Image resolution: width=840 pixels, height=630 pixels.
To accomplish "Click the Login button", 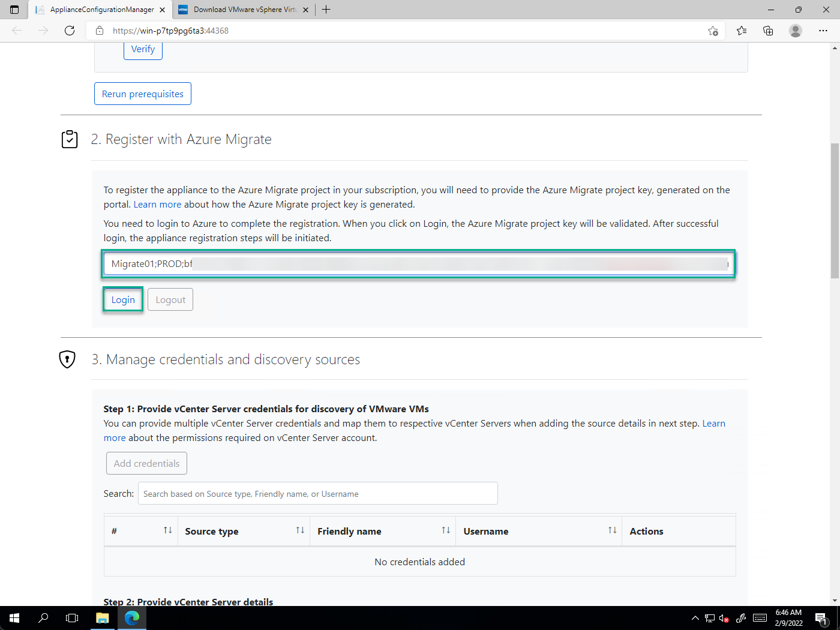I will pos(123,299).
